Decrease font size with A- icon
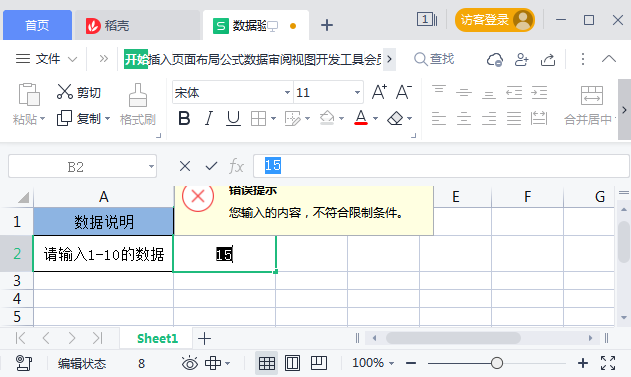Image resolution: width=631 pixels, height=377 pixels. (x=404, y=92)
